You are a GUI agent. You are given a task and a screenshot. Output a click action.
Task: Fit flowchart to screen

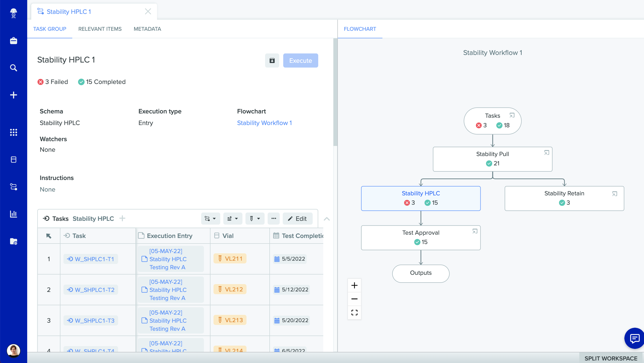coord(354,313)
